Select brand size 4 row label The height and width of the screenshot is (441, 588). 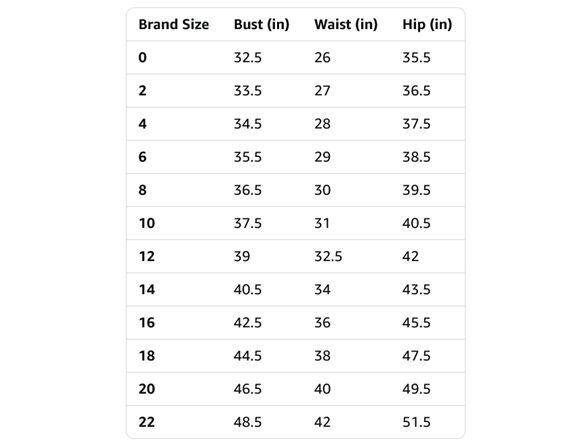142,124
